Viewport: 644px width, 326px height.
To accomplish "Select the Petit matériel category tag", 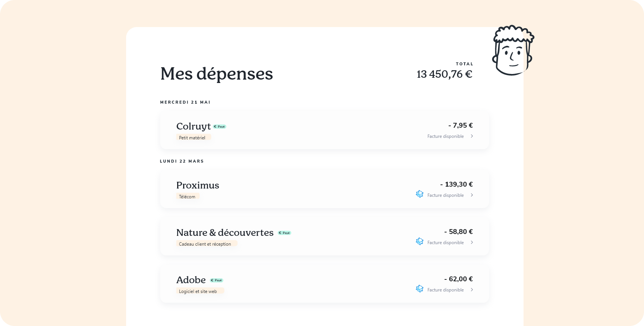I will pyautogui.click(x=193, y=137).
